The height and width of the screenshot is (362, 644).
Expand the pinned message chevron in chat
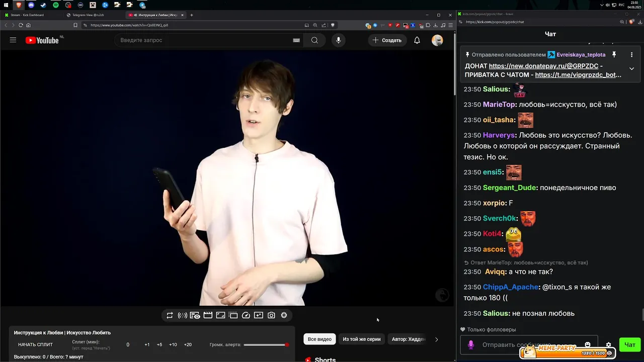pyautogui.click(x=631, y=69)
